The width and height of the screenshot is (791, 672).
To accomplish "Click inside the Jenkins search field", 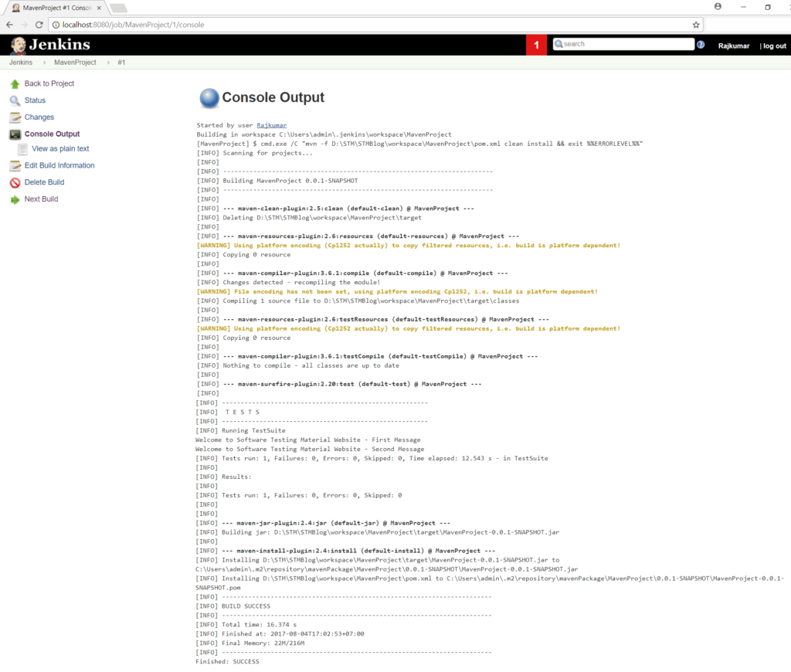I will tap(622, 44).
